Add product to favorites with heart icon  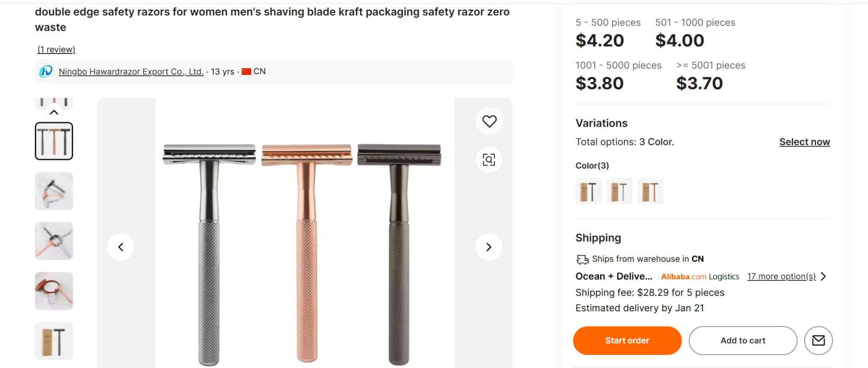(x=489, y=121)
